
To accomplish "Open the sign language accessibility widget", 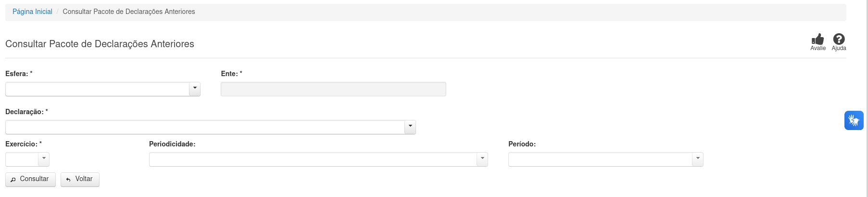I will [854, 120].
